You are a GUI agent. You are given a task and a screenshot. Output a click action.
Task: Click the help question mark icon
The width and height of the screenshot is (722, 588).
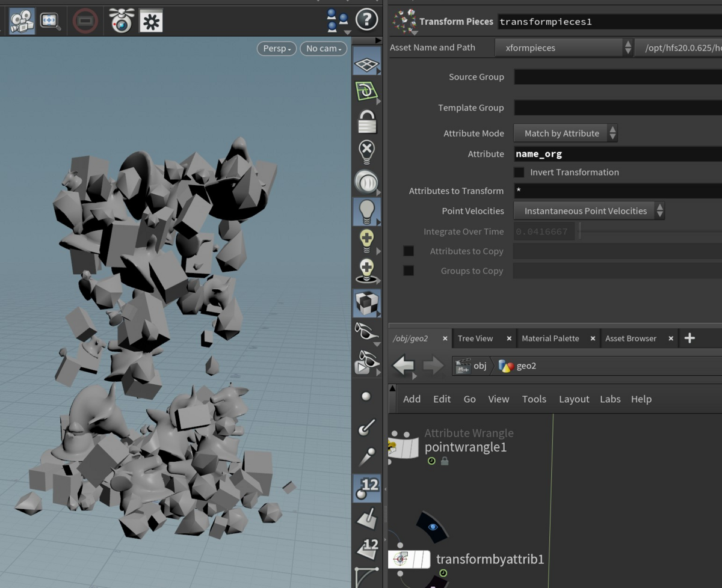click(x=366, y=20)
